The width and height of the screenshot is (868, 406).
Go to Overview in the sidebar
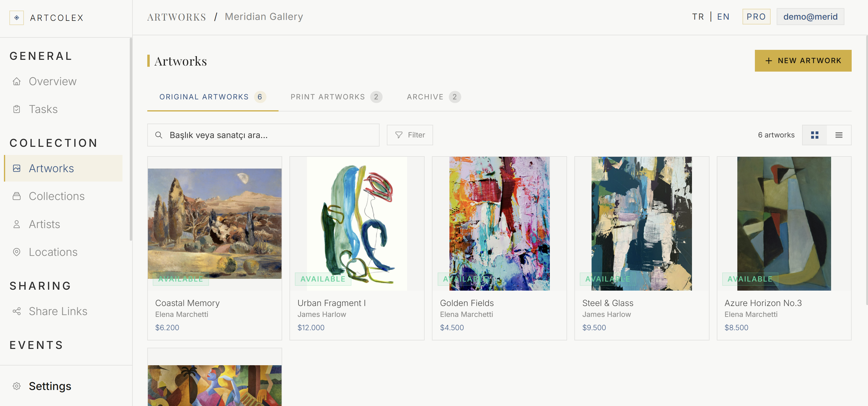pos(63,82)
